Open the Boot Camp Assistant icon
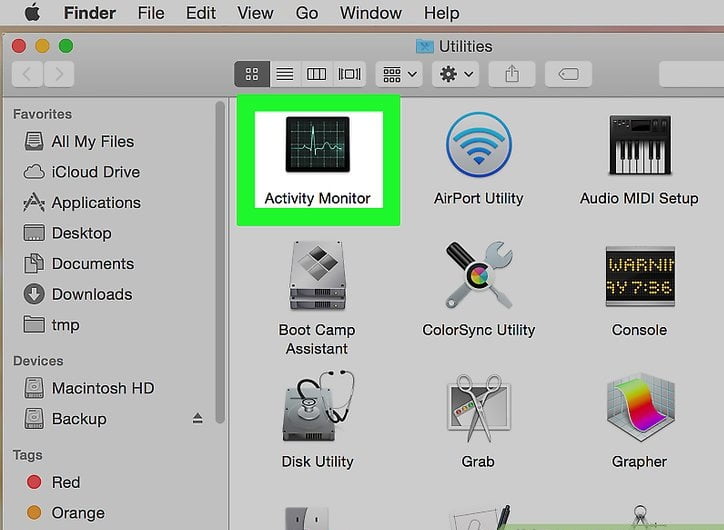The image size is (724, 530). [x=318, y=276]
